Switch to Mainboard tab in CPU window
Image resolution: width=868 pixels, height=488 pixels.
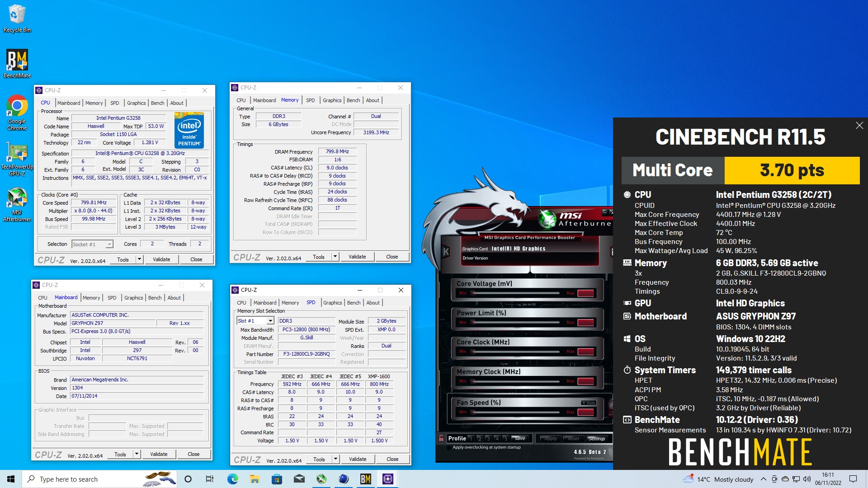tap(69, 103)
